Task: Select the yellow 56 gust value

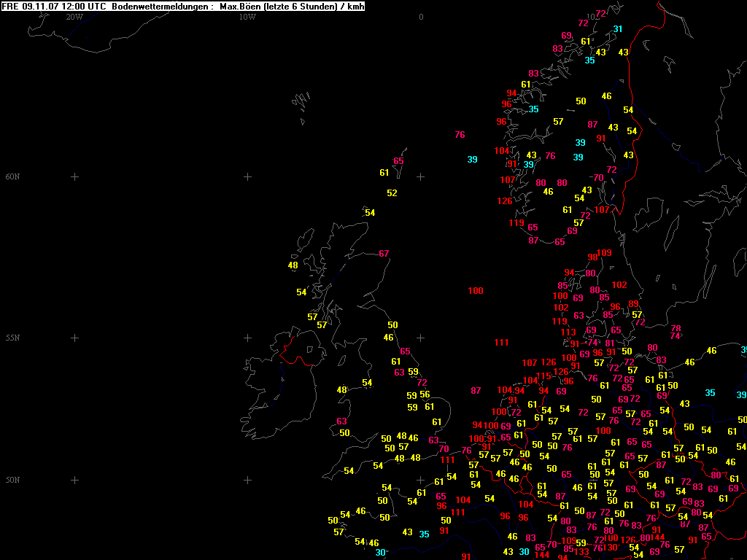Action: pyautogui.click(x=425, y=394)
